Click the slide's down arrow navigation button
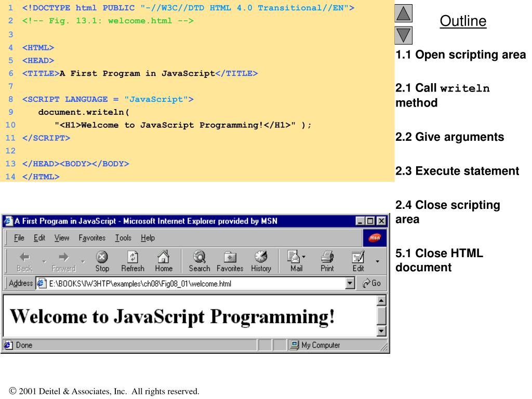Viewport: 532px width, 399px height. pyautogui.click(x=403, y=35)
